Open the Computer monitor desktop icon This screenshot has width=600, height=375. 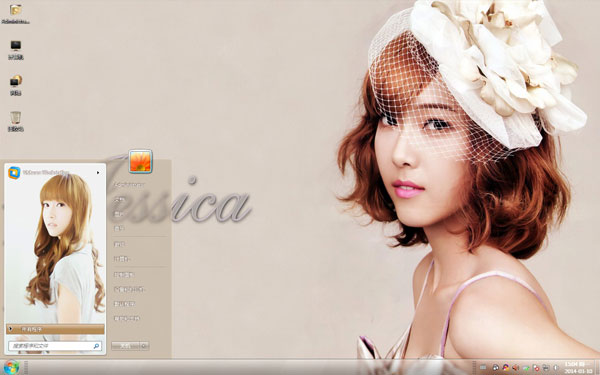click(x=16, y=50)
